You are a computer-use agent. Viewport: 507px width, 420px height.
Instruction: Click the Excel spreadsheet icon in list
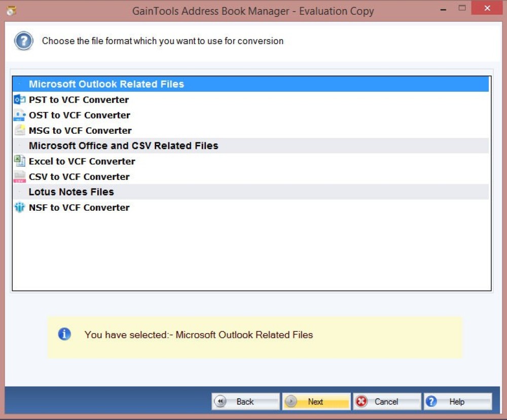pyautogui.click(x=20, y=162)
